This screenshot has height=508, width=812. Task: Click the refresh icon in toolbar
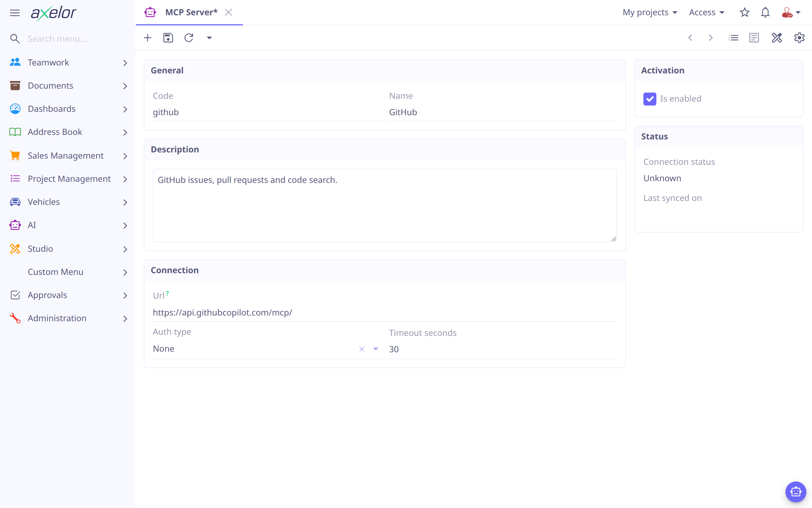pos(189,38)
